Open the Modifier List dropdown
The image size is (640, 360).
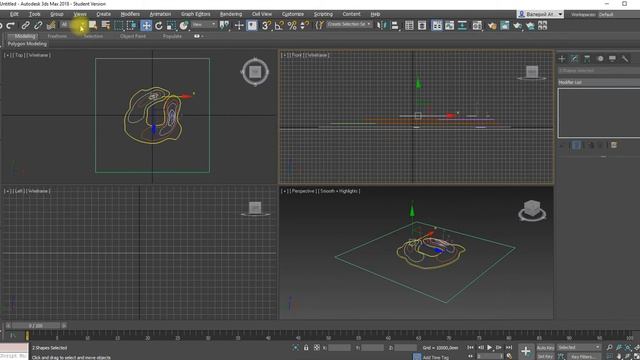pos(599,82)
